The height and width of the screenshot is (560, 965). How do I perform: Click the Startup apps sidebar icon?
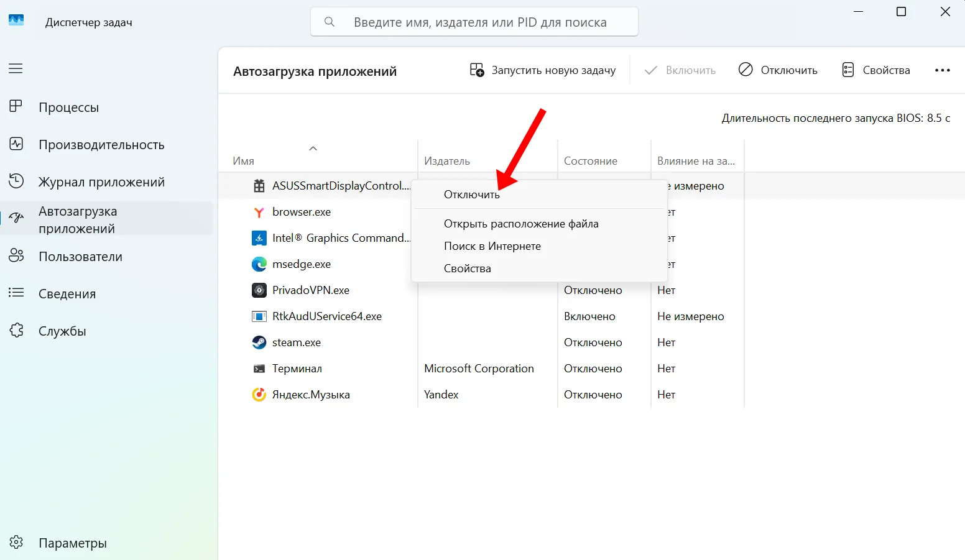(x=16, y=218)
